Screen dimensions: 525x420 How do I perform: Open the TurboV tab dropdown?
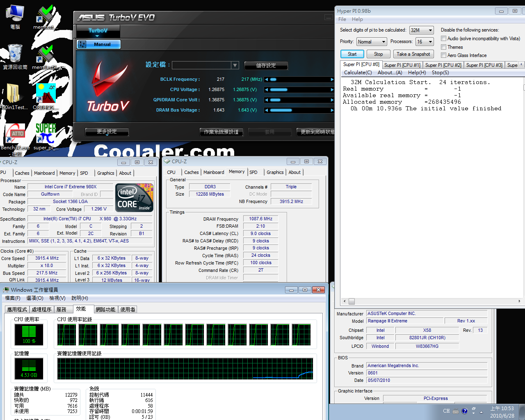point(98,31)
